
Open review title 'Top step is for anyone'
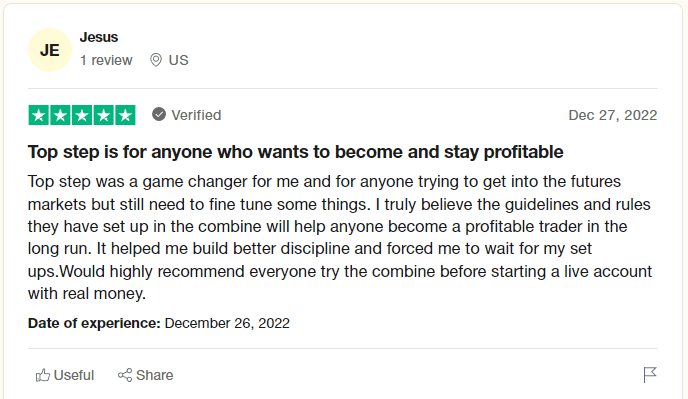pyautogui.click(x=295, y=152)
